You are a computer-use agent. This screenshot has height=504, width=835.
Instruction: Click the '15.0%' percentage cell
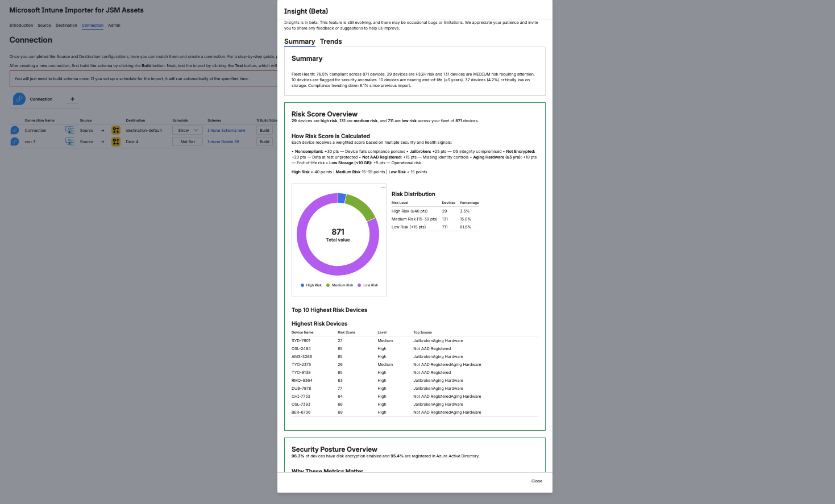pos(466,219)
